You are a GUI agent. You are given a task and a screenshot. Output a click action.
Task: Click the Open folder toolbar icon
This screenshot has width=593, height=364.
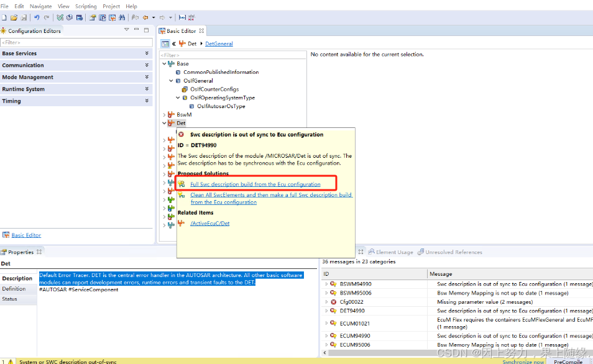tap(14, 17)
